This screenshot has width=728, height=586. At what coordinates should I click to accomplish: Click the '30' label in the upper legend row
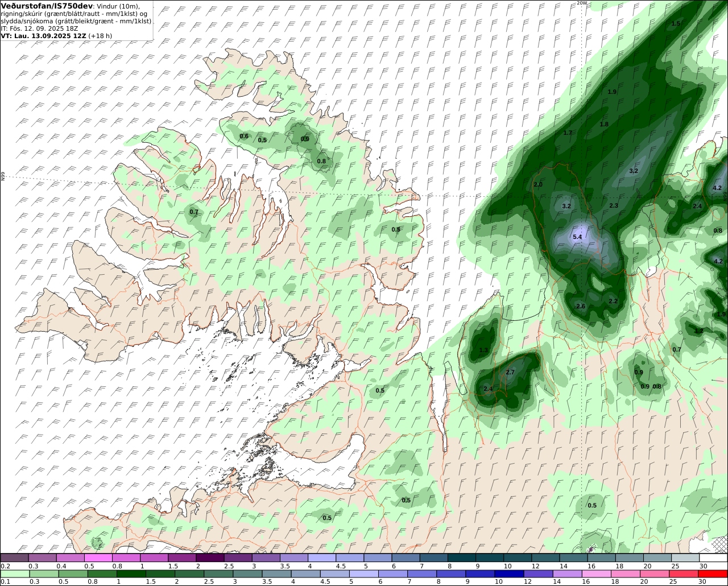click(x=703, y=566)
